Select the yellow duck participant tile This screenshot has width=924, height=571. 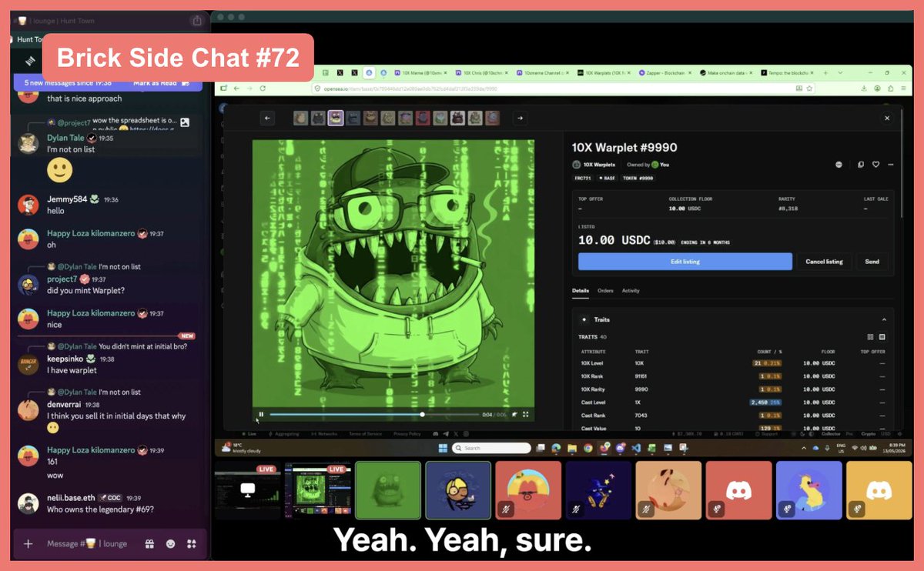tap(808, 490)
